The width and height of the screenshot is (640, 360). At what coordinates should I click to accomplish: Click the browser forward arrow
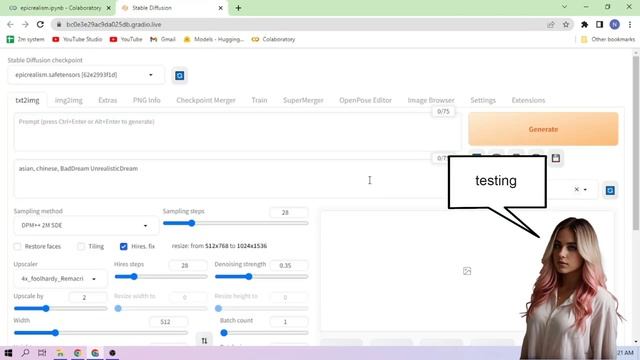(25, 24)
